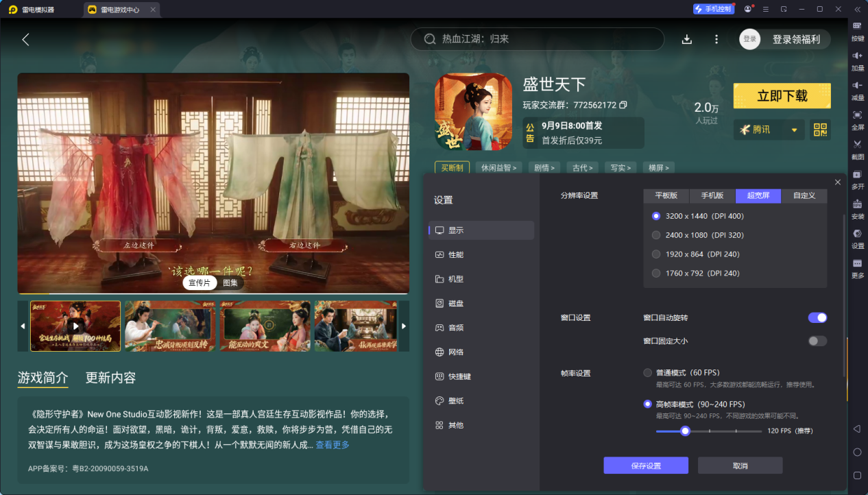Screen dimensions: 868x495
Task: Click the yellow 立即下载 button
Action: (782, 96)
